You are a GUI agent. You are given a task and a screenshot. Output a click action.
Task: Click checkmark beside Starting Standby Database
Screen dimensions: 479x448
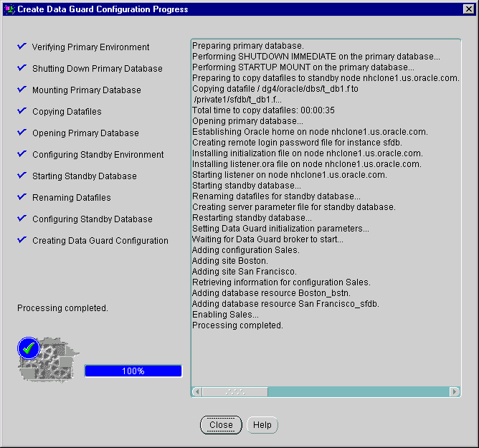tap(22, 176)
